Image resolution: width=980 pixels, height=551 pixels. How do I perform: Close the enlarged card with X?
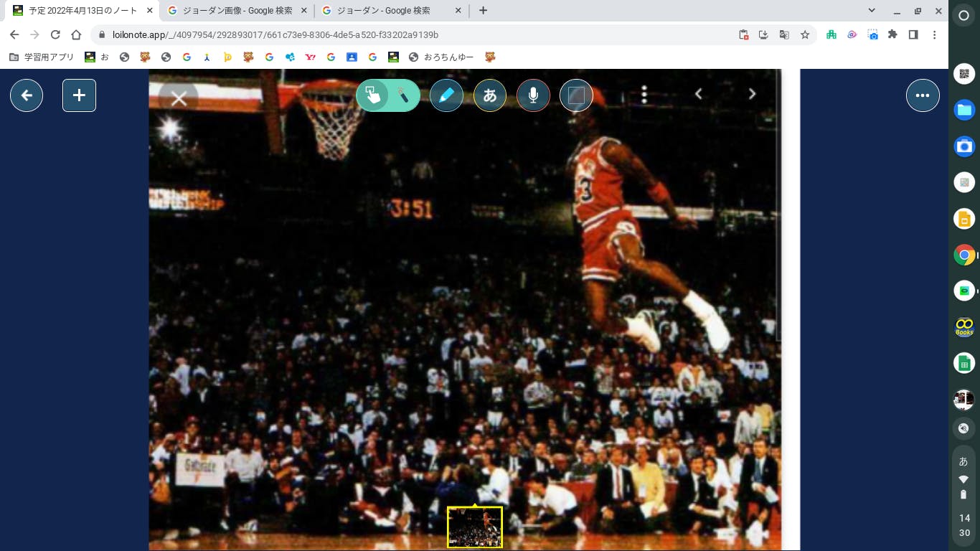pos(179,99)
